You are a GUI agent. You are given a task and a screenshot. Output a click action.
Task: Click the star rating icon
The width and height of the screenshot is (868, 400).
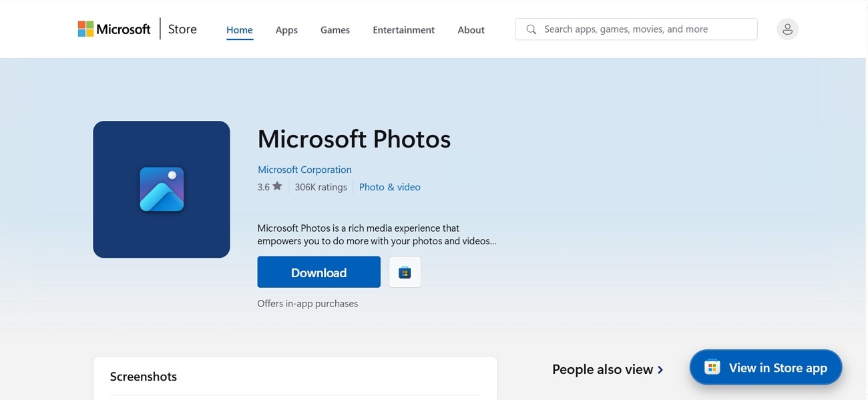(x=277, y=187)
